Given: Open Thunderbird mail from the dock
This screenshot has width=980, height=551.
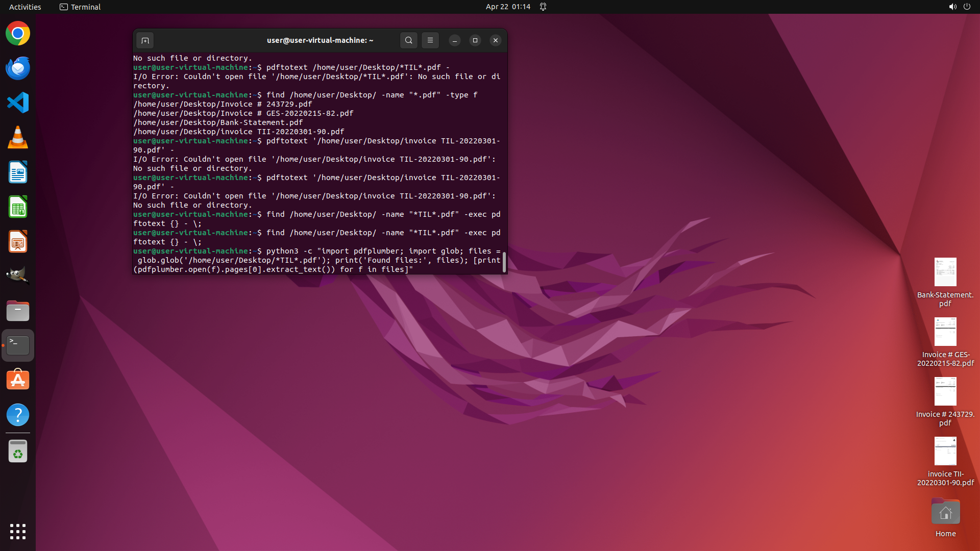Looking at the screenshot, I should [x=18, y=68].
